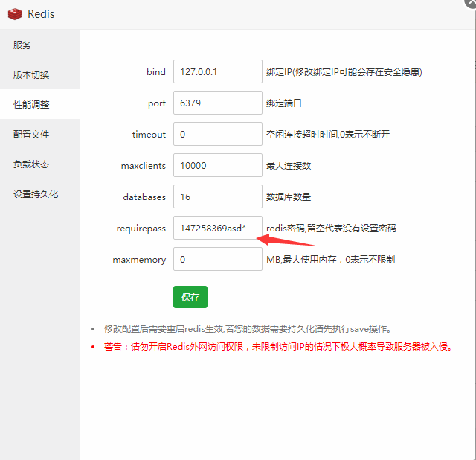Screen dimensions: 476x460
Task: Click the timeout input field
Action: 217,135
